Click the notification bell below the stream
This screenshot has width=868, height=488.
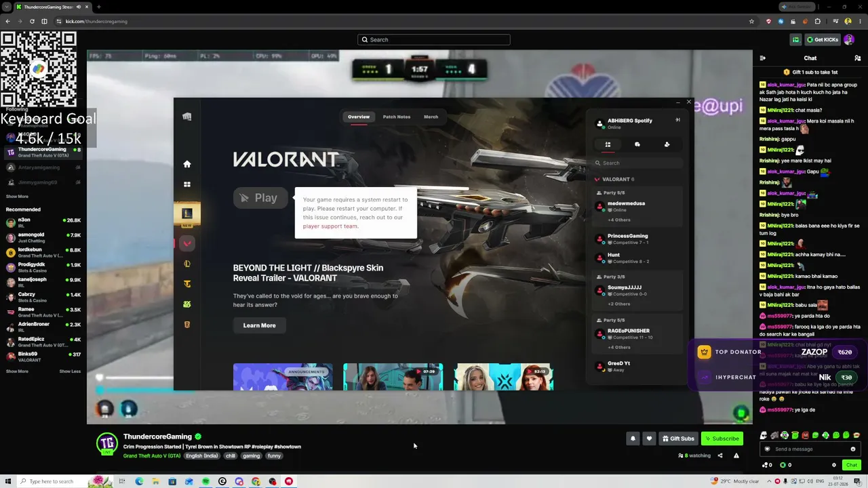pyautogui.click(x=633, y=439)
